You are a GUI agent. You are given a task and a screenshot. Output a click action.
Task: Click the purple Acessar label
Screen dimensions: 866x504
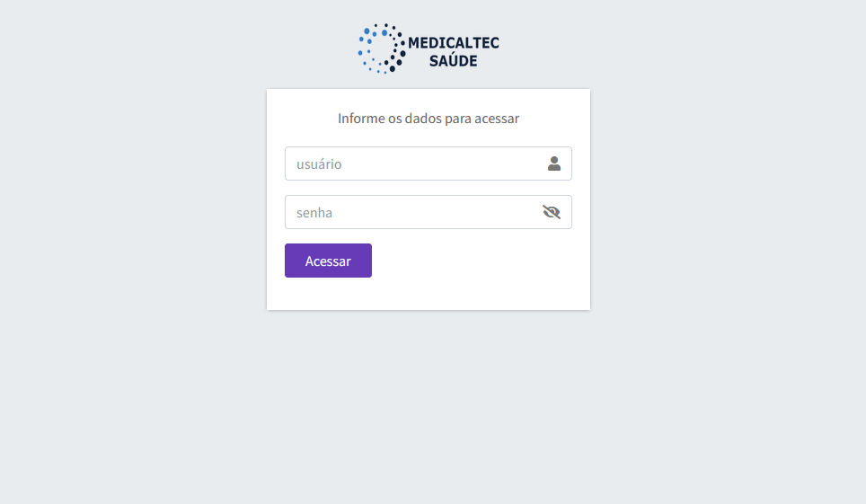328,261
